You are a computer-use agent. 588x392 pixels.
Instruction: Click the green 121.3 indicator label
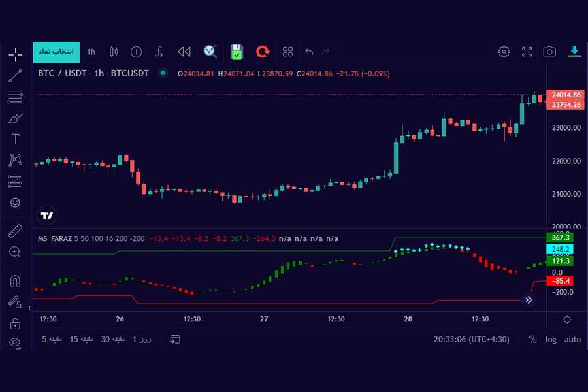[561, 261]
